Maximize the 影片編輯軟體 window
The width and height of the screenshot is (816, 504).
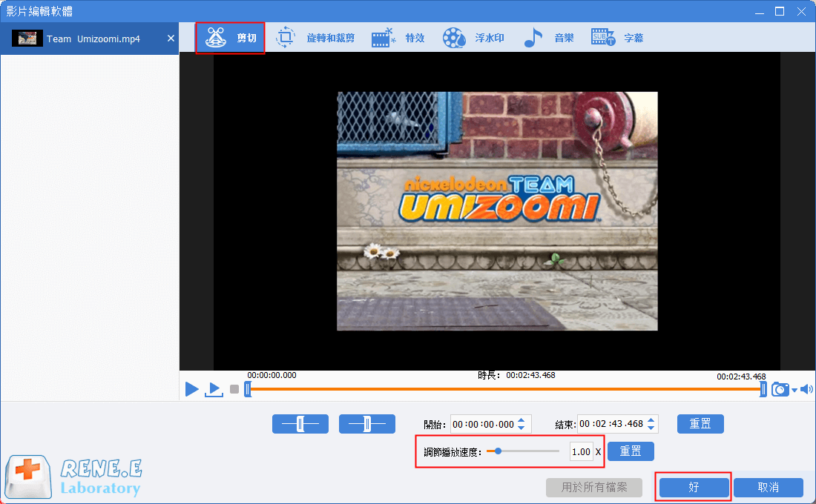coord(780,11)
